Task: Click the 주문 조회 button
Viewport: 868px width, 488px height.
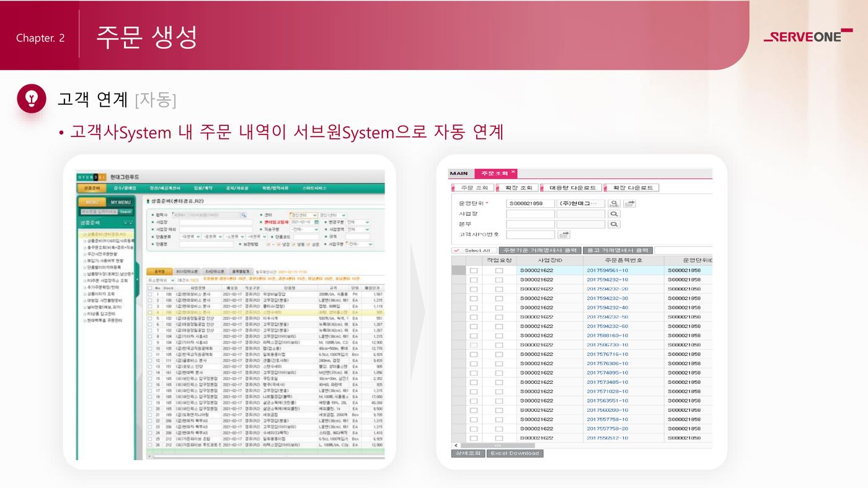Action: click(474, 188)
